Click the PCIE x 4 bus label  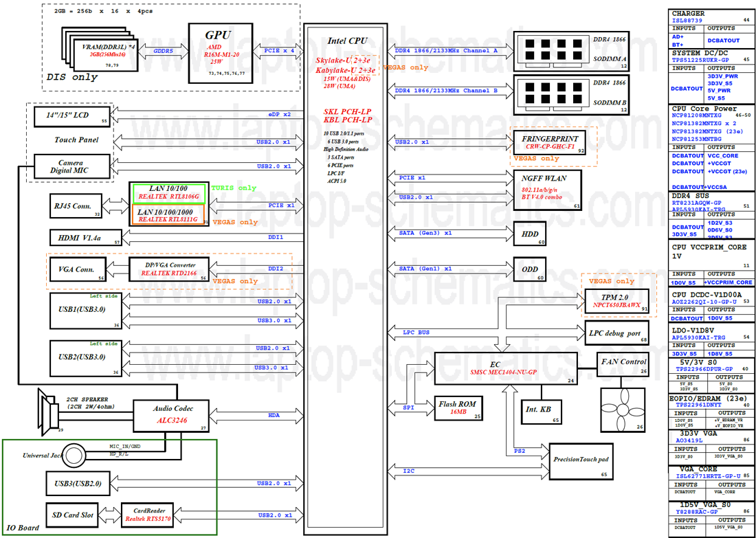pos(278,49)
